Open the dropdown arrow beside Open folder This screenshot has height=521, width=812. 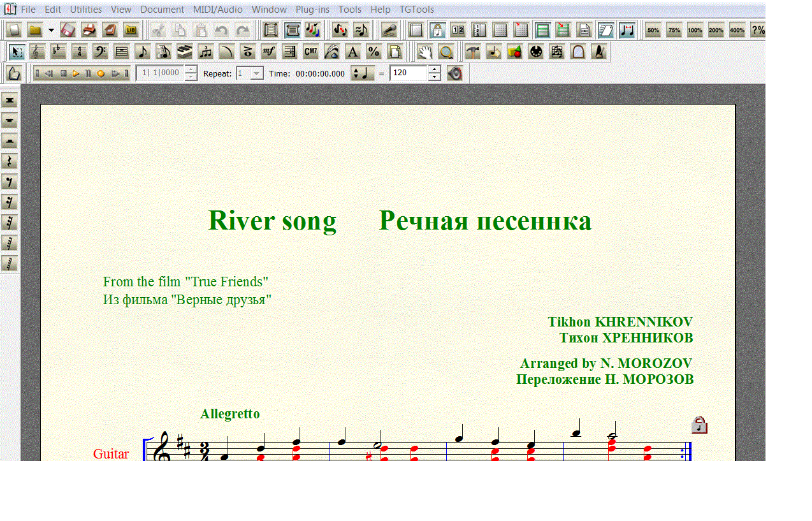(51, 30)
